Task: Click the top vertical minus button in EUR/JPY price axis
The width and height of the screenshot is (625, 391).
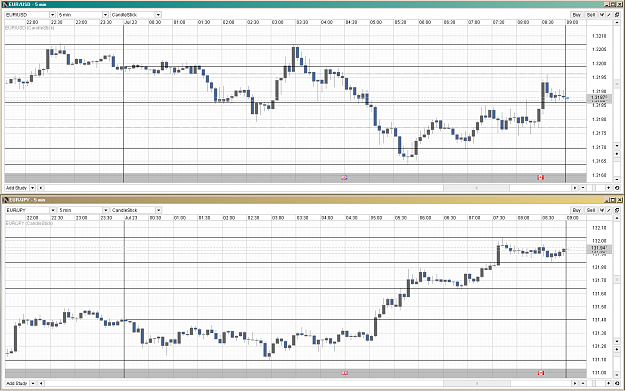Action: tap(617, 218)
